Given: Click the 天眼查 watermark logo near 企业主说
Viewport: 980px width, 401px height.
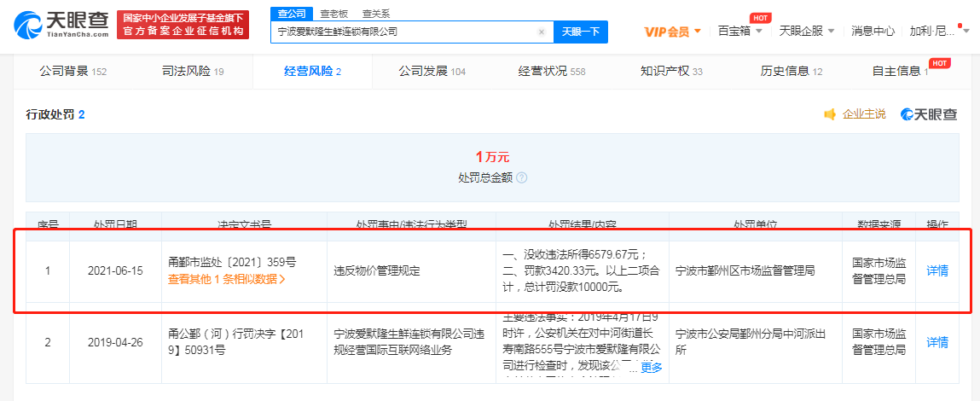Looking at the screenshot, I should [x=929, y=114].
